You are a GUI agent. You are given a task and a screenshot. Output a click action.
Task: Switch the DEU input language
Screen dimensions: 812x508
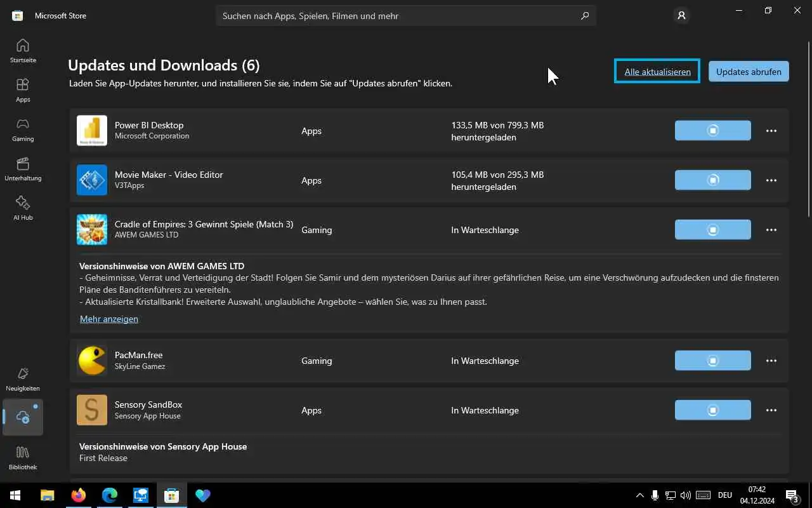click(x=725, y=495)
